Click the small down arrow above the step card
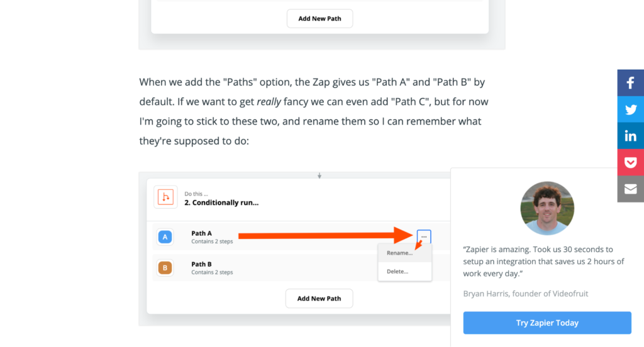The width and height of the screenshot is (644, 347). (319, 176)
